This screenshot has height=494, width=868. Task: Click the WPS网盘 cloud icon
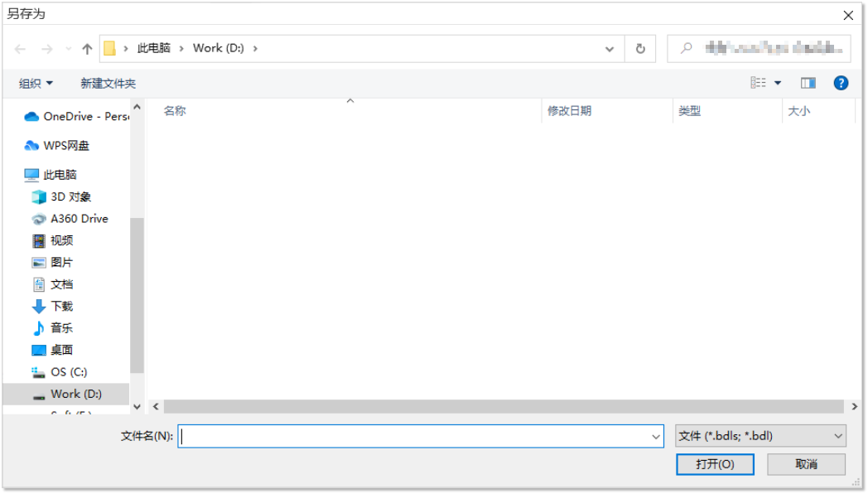tap(31, 146)
